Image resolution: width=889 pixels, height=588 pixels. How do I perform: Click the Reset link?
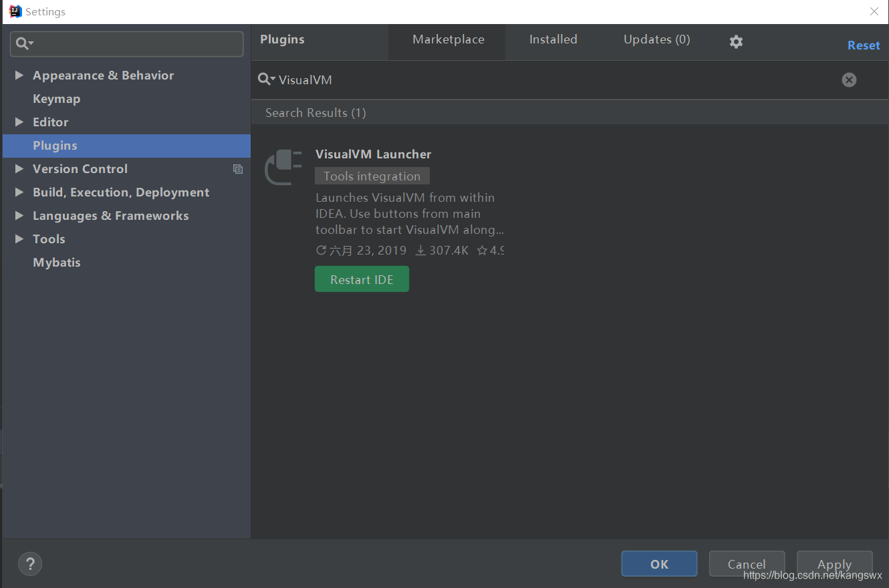click(x=864, y=45)
